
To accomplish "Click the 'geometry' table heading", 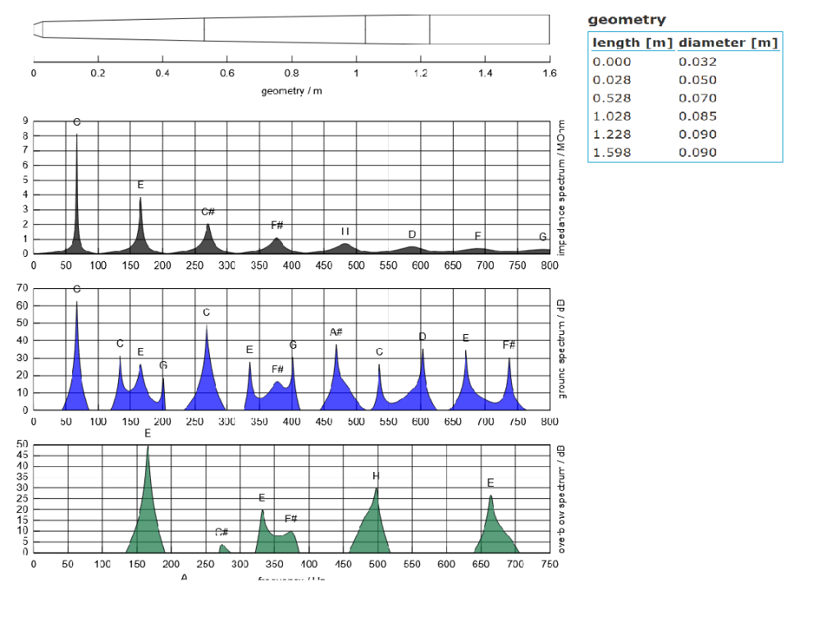I will click(x=627, y=21).
